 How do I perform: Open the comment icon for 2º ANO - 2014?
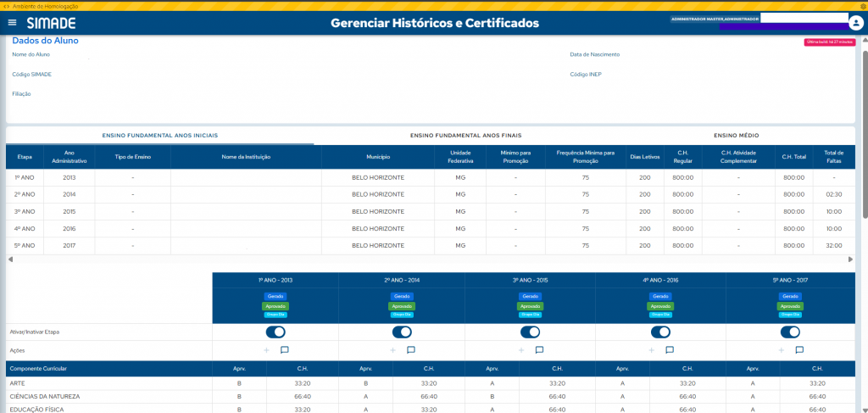[411, 349]
